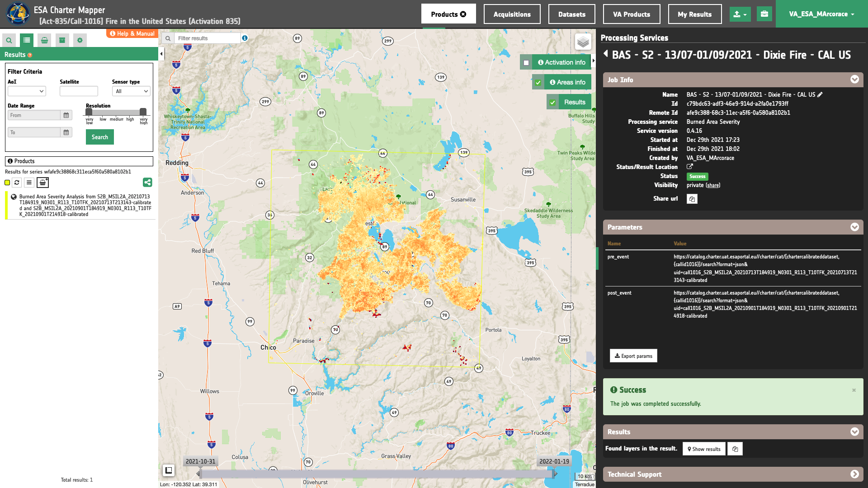Clear the Products tab selection with X

pos(463,14)
